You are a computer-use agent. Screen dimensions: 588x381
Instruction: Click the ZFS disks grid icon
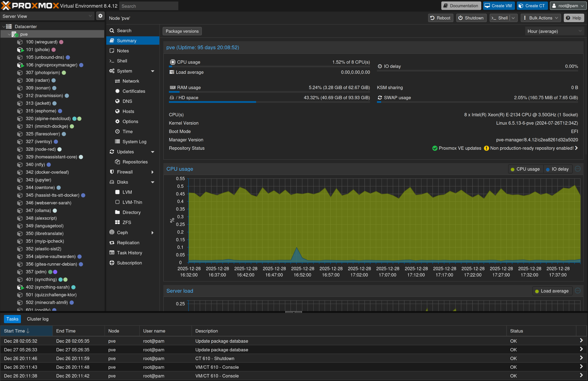pyautogui.click(x=117, y=222)
